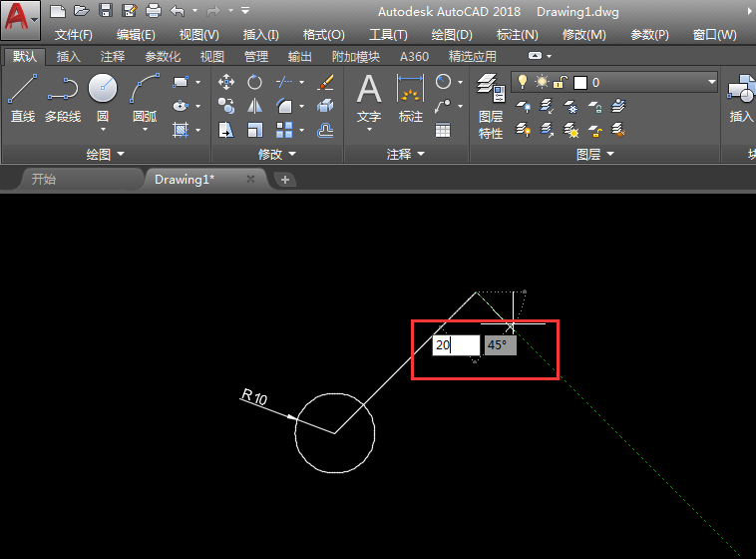Click the Open folder icon
Viewport: 756px width, 559px height.
click(82, 10)
